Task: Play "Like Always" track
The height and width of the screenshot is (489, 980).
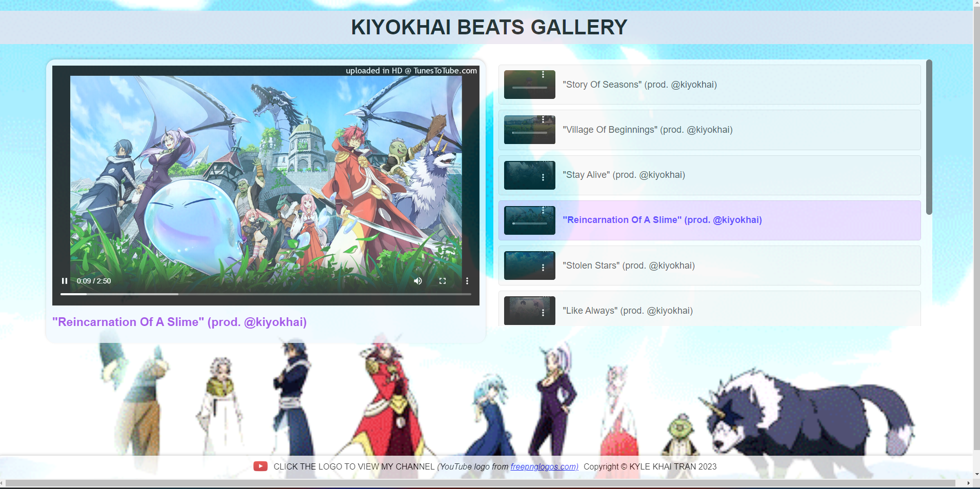Action: (x=709, y=309)
